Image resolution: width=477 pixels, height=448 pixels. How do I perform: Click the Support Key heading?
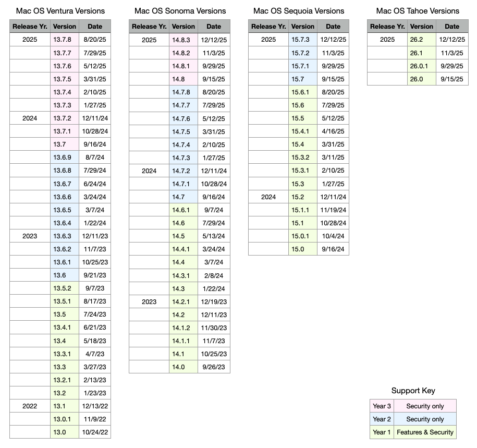tap(413, 391)
